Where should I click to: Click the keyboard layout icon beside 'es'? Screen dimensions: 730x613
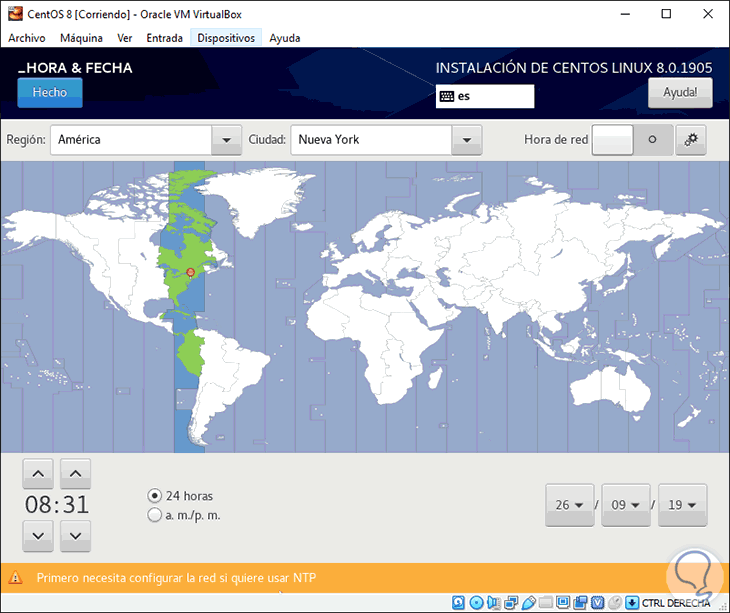click(x=447, y=96)
